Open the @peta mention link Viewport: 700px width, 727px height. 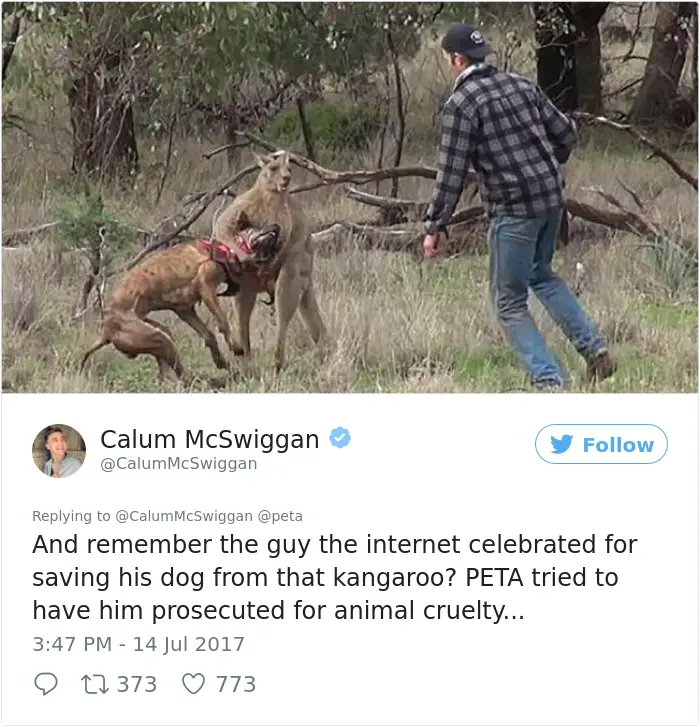(x=280, y=516)
